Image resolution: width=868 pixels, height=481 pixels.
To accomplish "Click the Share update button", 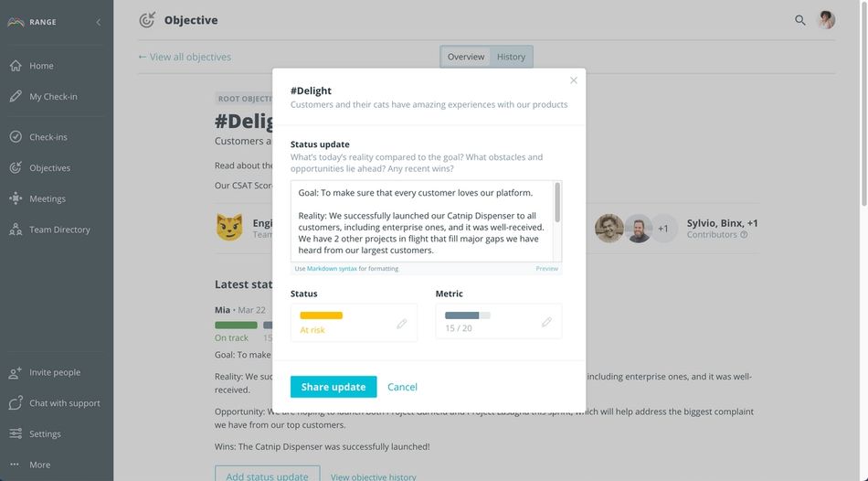I will (333, 387).
